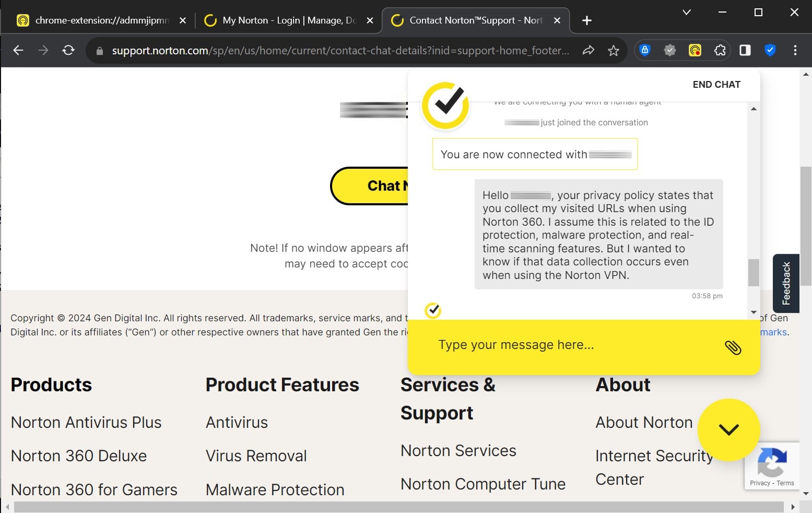Image resolution: width=812 pixels, height=513 pixels.
Task: View site lock information icon
Action: [x=100, y=51]
